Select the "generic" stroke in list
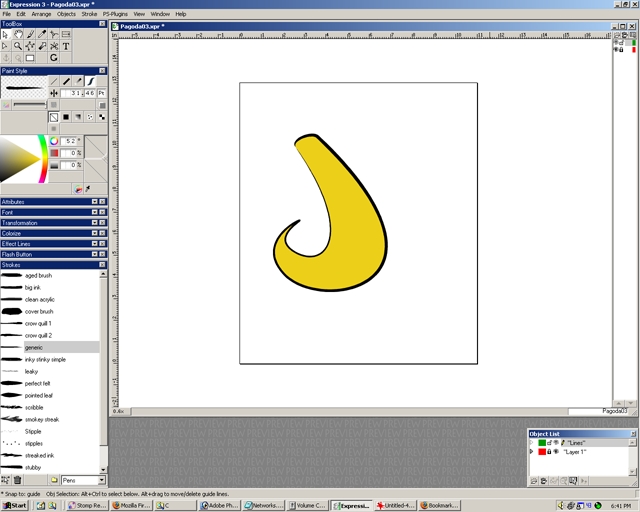 [x=49, y=347]
